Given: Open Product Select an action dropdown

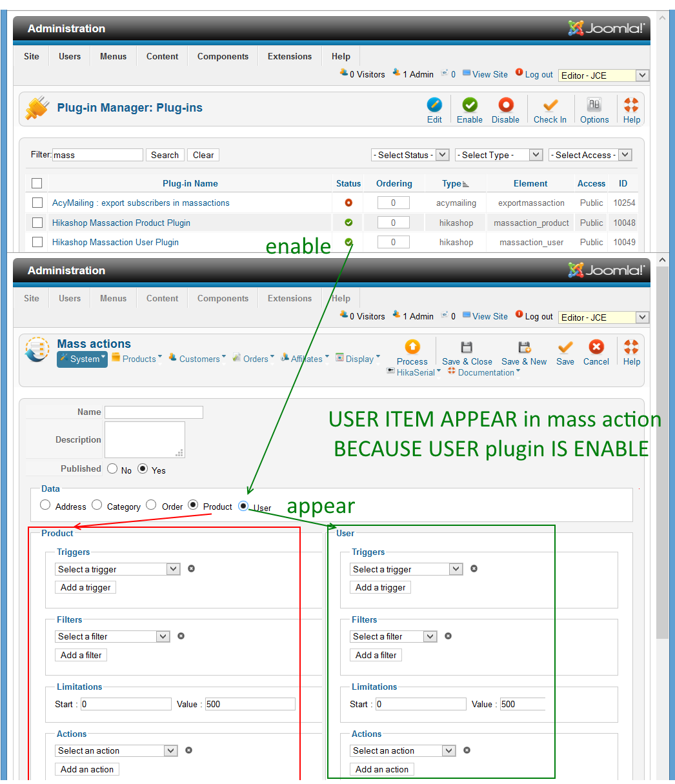Looking at the screenshot, I should coord(116,750).
